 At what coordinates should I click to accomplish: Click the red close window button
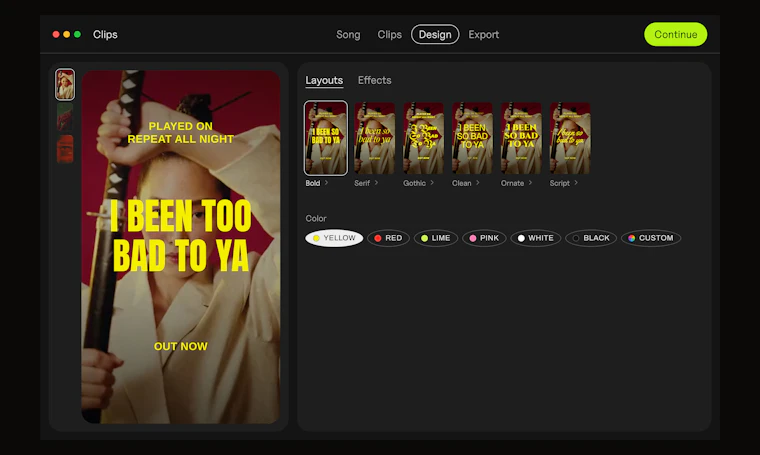[56, 34]
